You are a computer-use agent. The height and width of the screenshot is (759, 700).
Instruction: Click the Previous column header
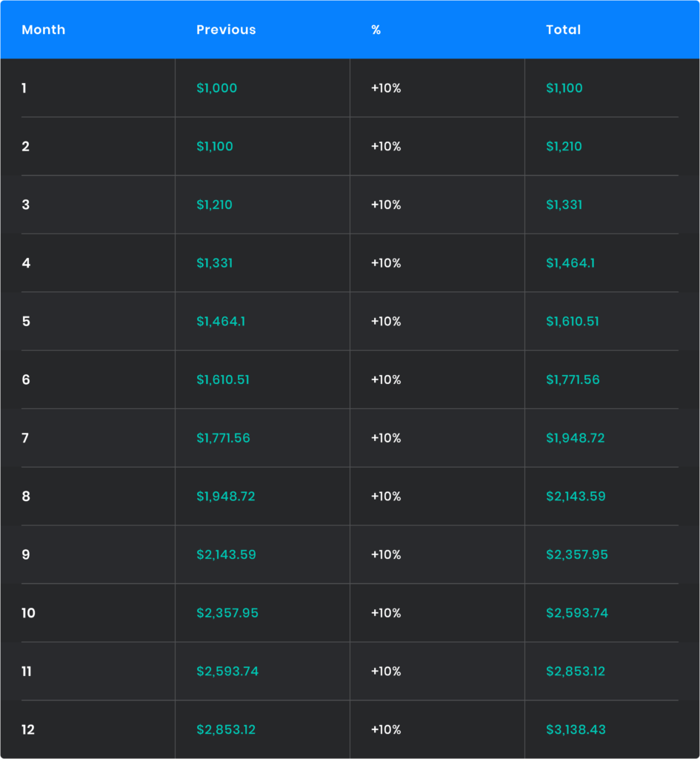[226, 30]
